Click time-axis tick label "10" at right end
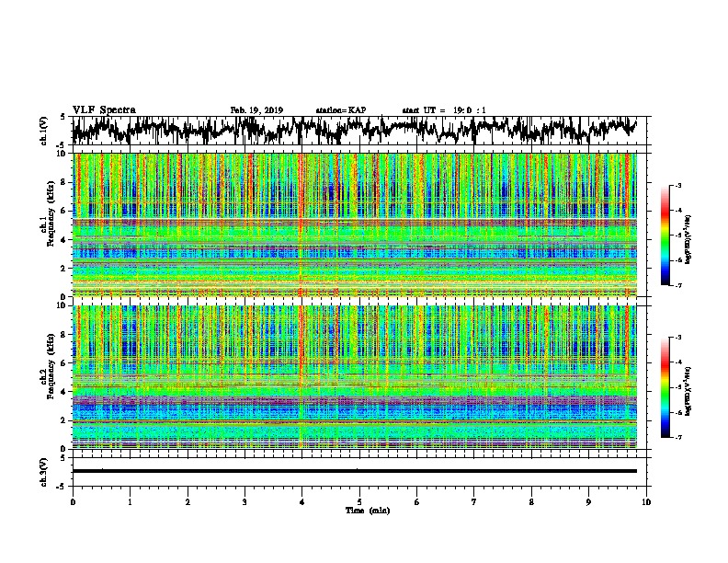728x563 pixels. (646, 502)
